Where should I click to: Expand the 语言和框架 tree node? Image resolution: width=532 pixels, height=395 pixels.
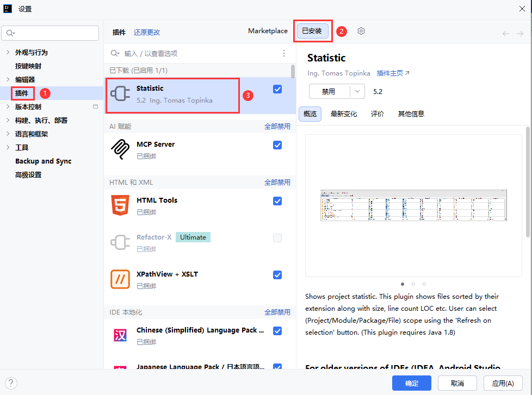tap(8, 134)
